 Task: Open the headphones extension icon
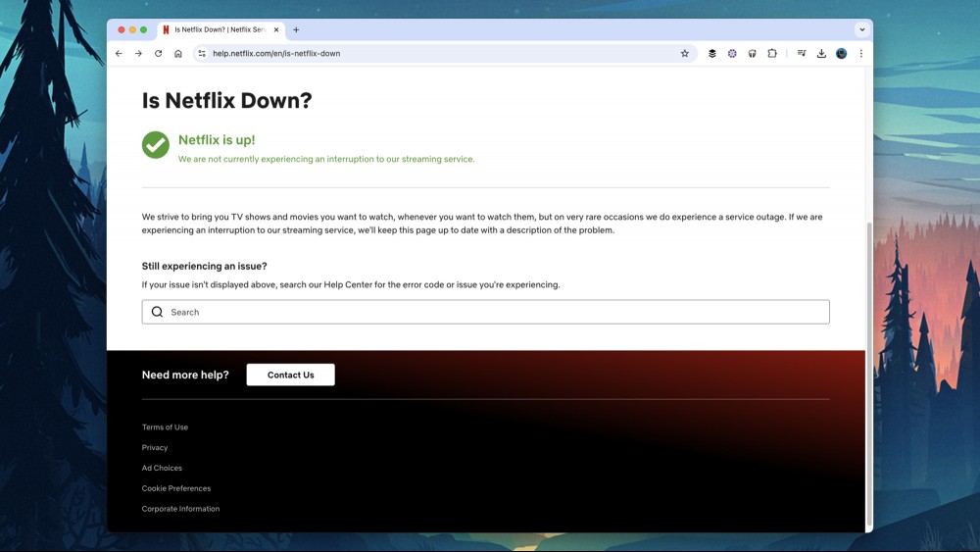(752, 54)
